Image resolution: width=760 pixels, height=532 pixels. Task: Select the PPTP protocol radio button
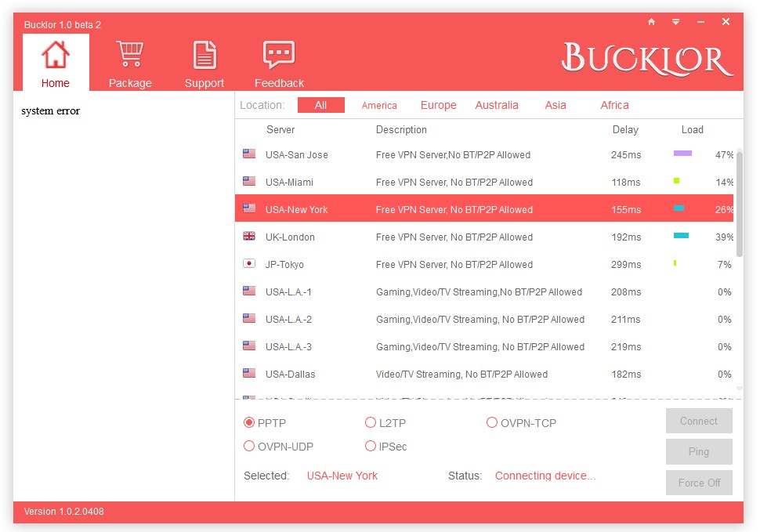coord(249,422)
